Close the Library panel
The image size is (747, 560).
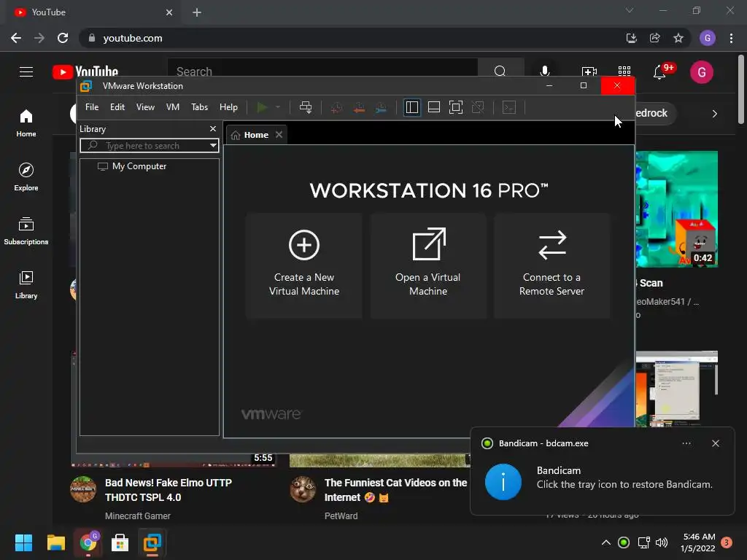(x=213, y=129)
